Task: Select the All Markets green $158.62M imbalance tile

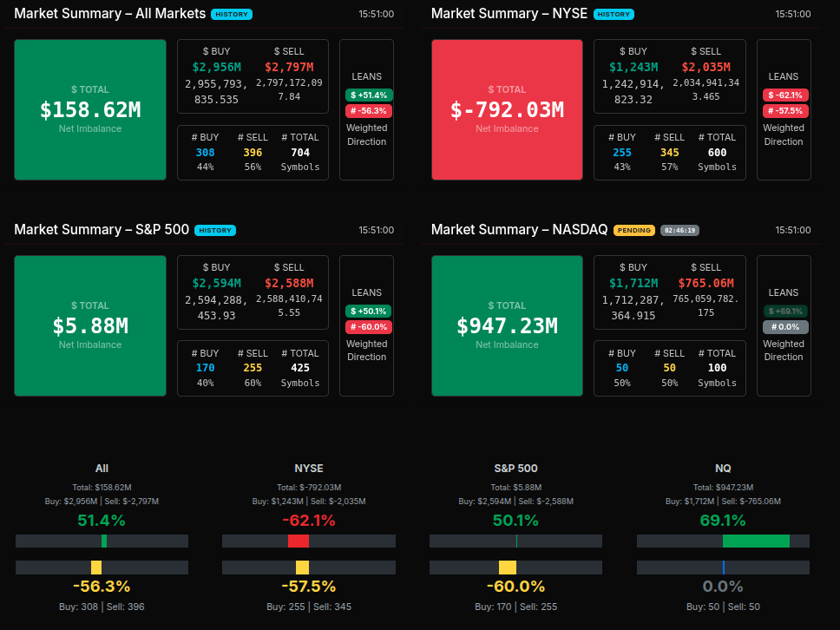Action: click(90, 109)
